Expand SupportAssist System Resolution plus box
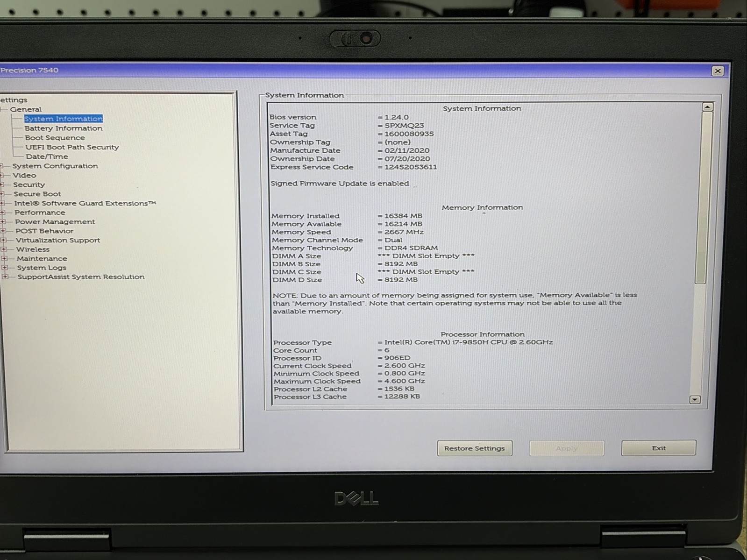 (5, 276)
